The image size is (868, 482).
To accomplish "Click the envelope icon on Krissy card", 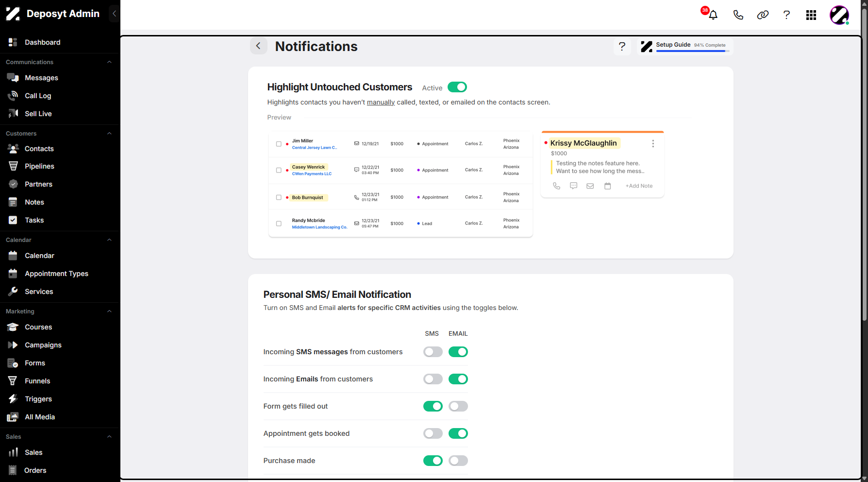I will click(590, 186).
